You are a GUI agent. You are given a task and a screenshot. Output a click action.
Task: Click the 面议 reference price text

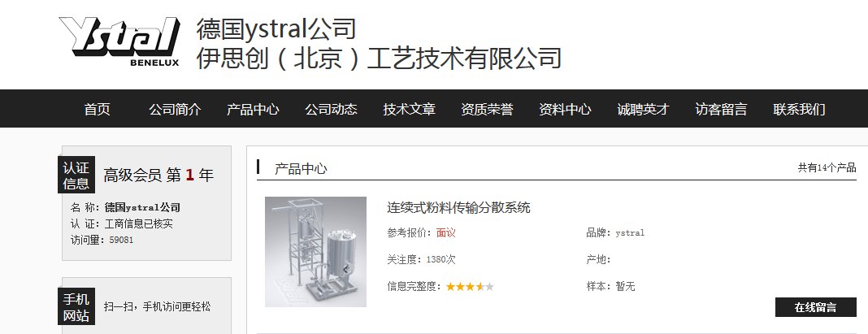coord(445,232)
